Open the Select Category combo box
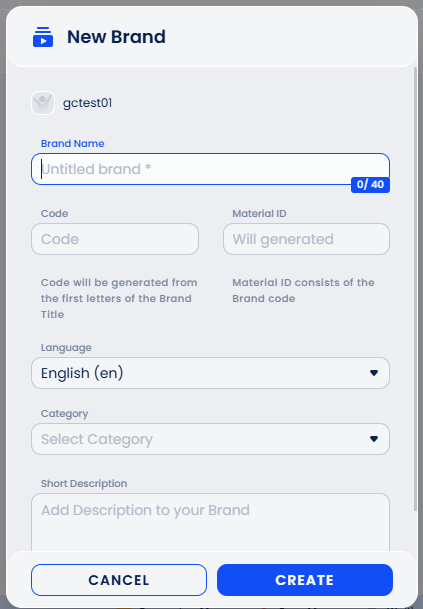423x609 pixels. pyautogui.click(x=210, y=439)
